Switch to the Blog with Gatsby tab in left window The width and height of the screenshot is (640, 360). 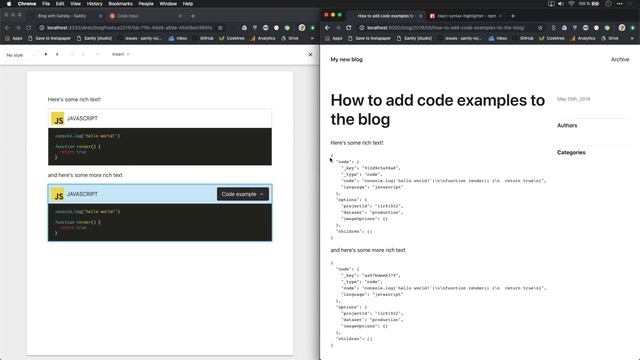click(x=62, y=16)
